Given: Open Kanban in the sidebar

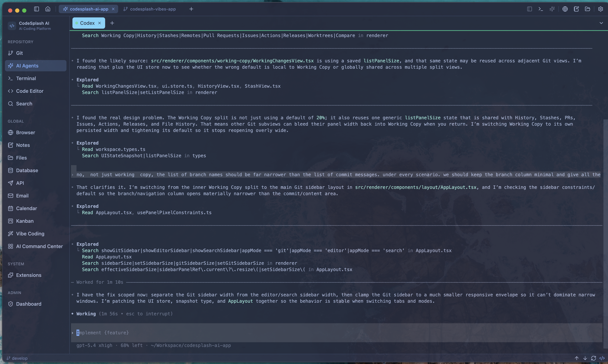Looking at the screenshot, I should [x=25, y=221].
